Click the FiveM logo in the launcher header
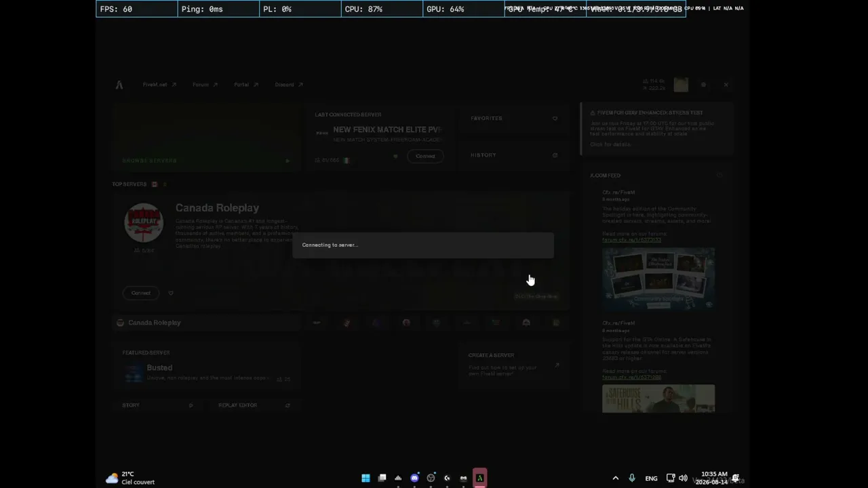This screenshot has height=488, width=868. click(119, 85)
